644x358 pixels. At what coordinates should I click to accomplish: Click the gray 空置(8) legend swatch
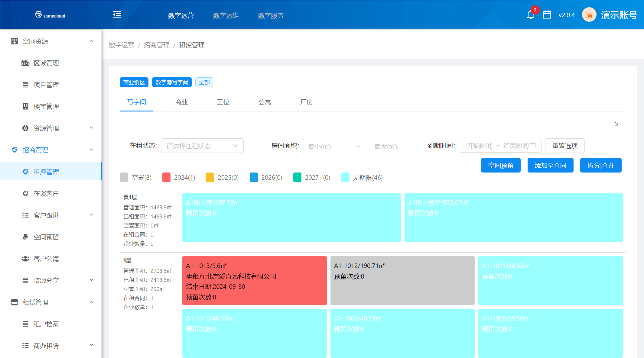(124, 177)
